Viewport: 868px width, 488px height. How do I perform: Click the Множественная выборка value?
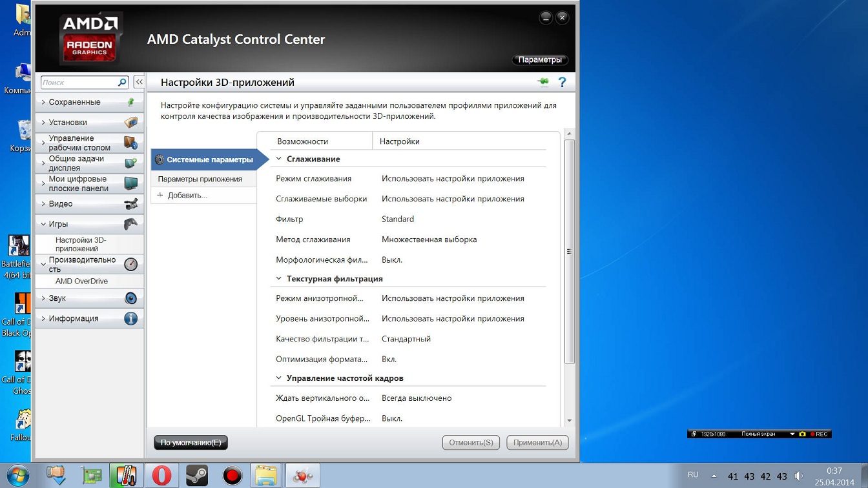tap(429, 239)
